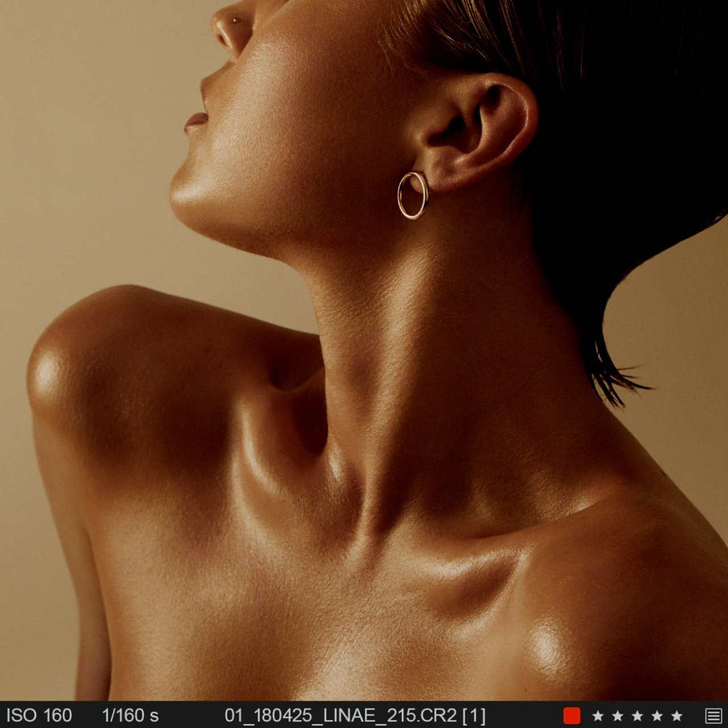
Task: Click the second rating star
Action: pyautogui.click(x=618, y=715)
